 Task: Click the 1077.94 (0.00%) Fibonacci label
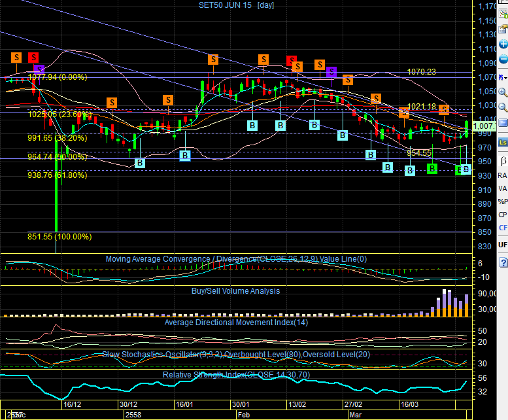[58, 77]
